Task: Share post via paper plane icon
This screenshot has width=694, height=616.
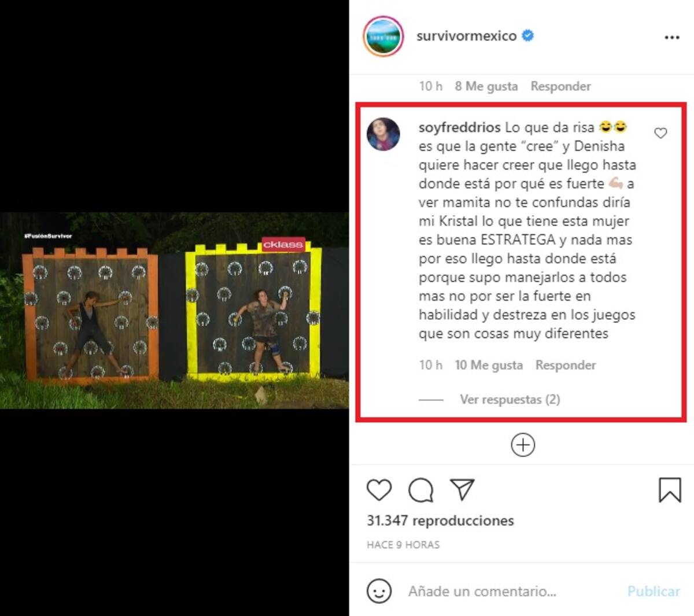Action: pyautogui.click(x=463, y=489)
